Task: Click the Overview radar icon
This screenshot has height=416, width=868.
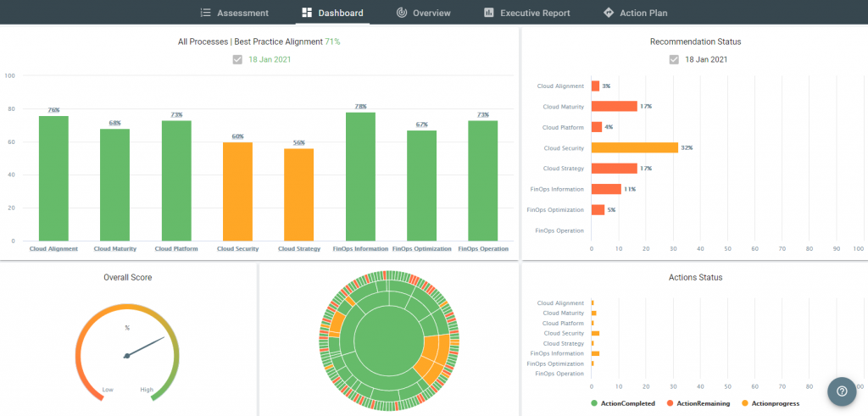Action: pos(401,13)
